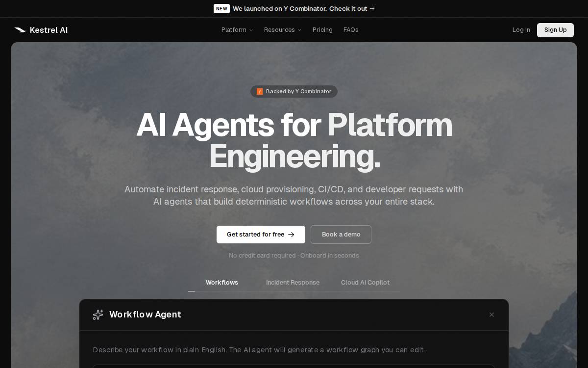
Task: Open the Platform dropdown menu
Action: [x=237, y=30]
